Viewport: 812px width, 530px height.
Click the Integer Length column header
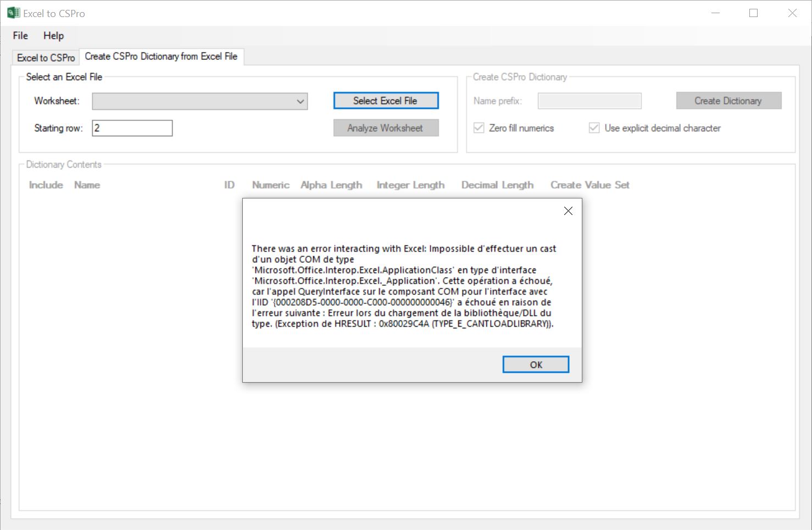[x=411, y=185]
